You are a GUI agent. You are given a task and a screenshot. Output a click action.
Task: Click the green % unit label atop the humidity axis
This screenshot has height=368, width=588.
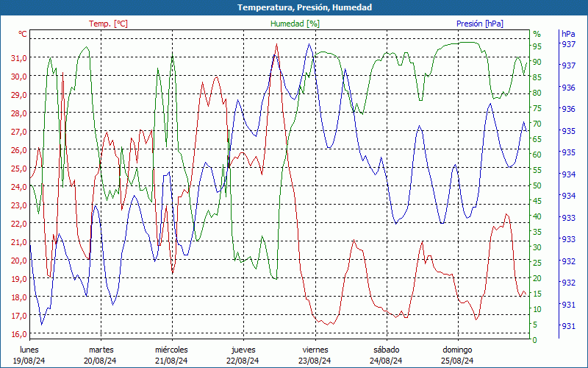[537, 34]
